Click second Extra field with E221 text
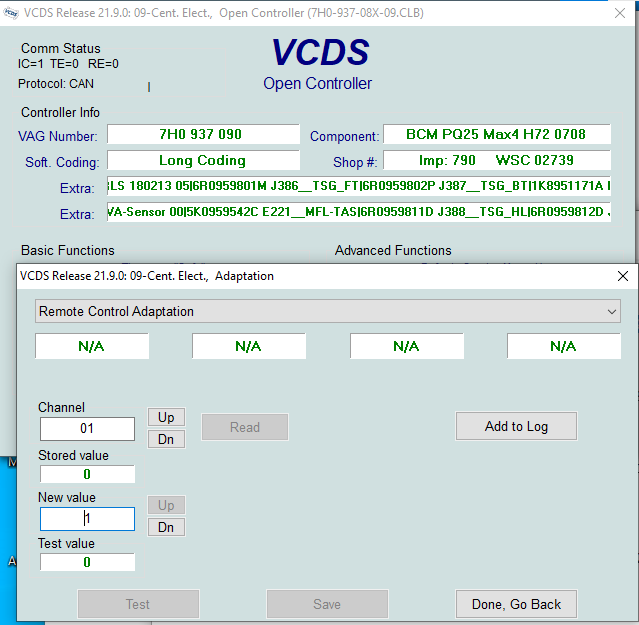 point(359,212)
